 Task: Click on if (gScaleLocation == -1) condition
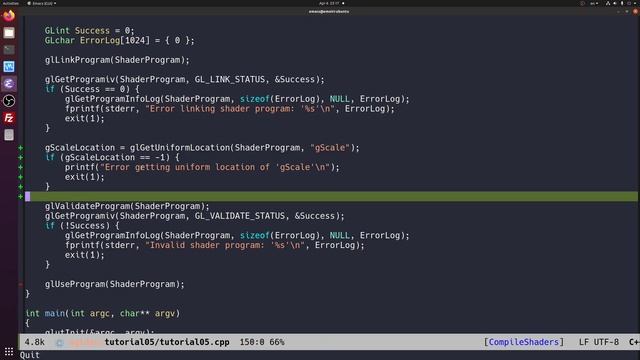coord(112,158)
